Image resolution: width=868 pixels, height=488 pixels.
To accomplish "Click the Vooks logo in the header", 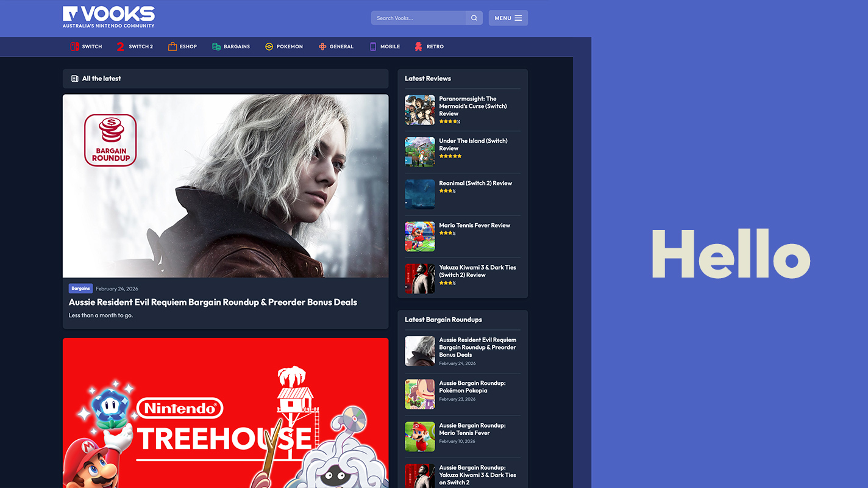I will tap(108, 16).
